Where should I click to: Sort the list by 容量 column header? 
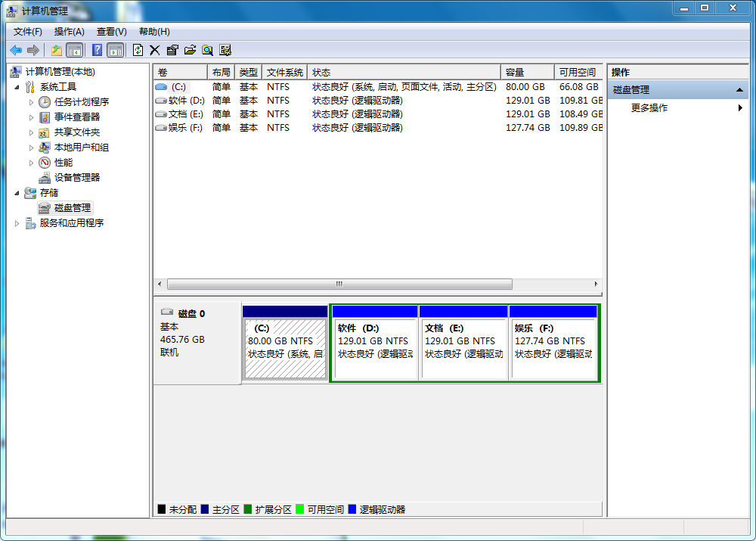click(526, 73)
